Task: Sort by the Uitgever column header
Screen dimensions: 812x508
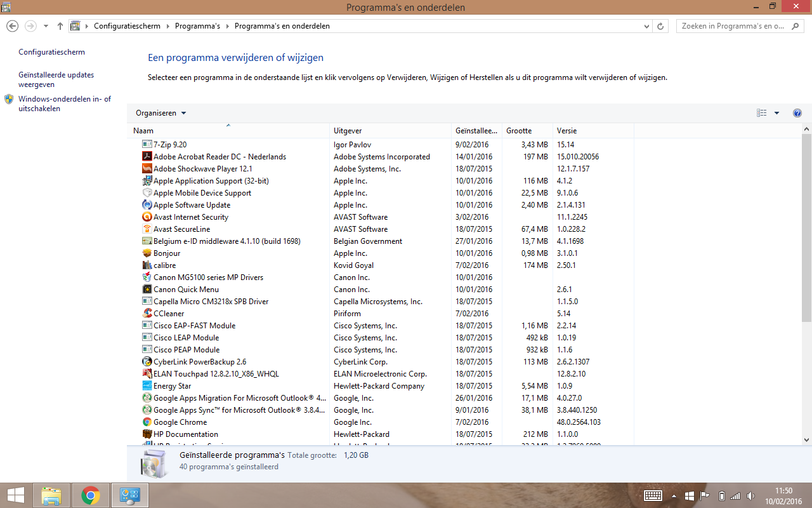Action: point(391,131)
